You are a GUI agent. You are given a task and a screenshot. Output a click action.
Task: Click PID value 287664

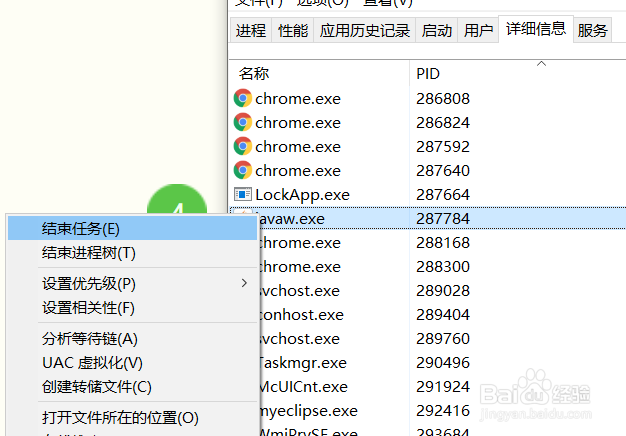(443, 195)
